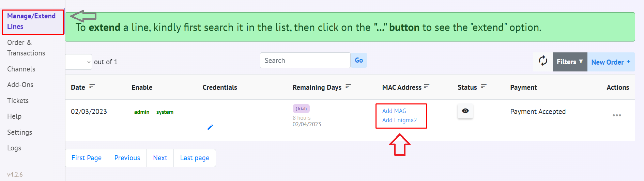Image resolution: width=644 pixels, height=181 pixels.
Task: Click the Add MAG link
Action: tap(394, 111)
